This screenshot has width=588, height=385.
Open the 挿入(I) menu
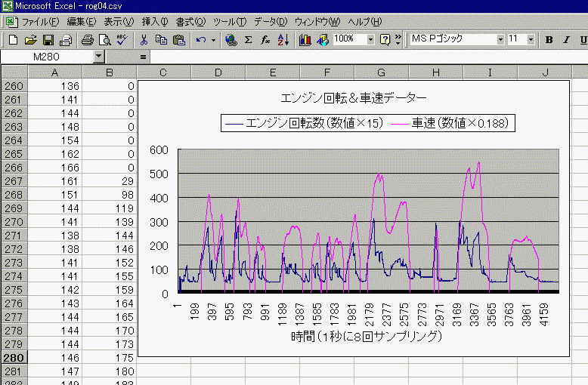coord(155,22)
